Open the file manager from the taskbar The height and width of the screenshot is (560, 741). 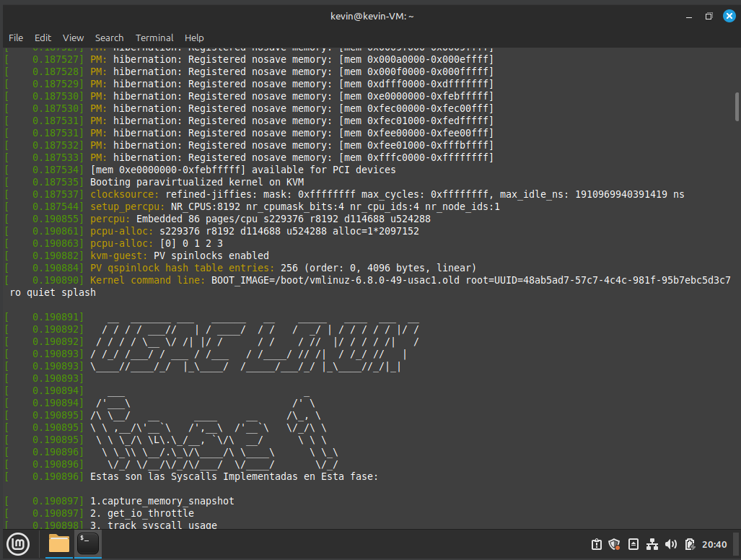click(59, 543)
